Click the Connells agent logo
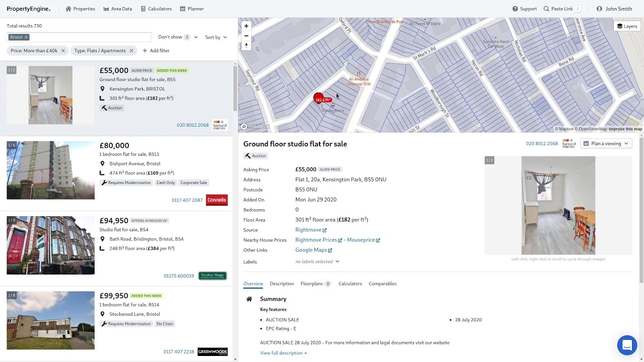This screenshot has width=644, height=362. coord(217,200)
